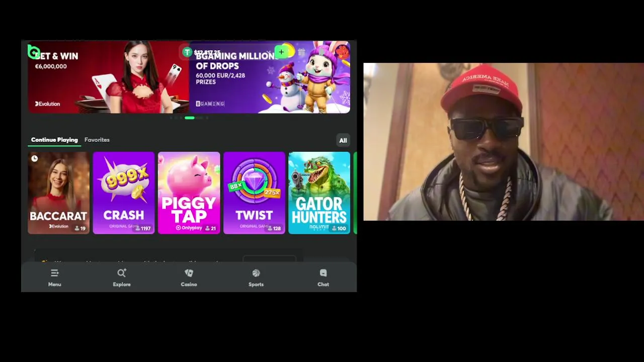The image size is (644, 362).
Task: Open Casino in the bottom bar
Action: [x=189, y=278]
